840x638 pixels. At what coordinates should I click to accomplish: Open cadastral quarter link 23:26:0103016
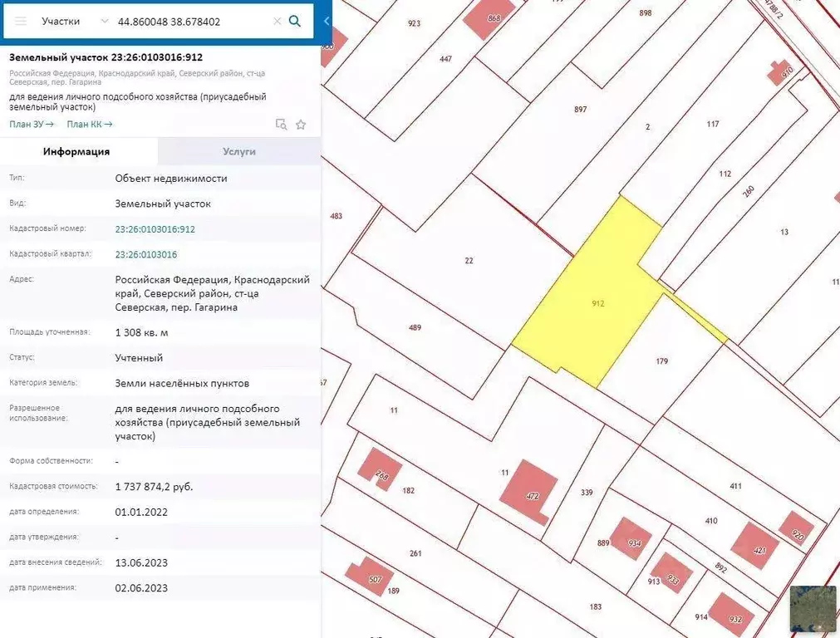click(146, 254)
